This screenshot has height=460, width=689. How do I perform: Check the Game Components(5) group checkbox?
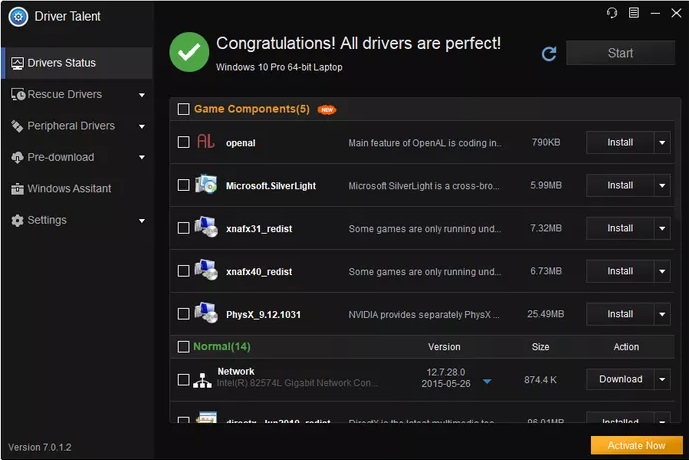pyautogui.click(x=183, y=109)
